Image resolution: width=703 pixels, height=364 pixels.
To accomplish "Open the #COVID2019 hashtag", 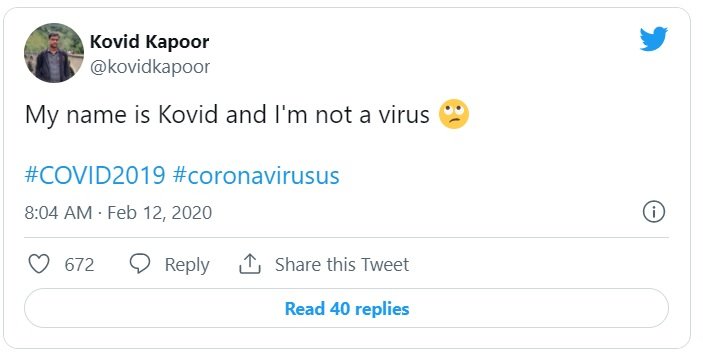I will click(95, 175).
